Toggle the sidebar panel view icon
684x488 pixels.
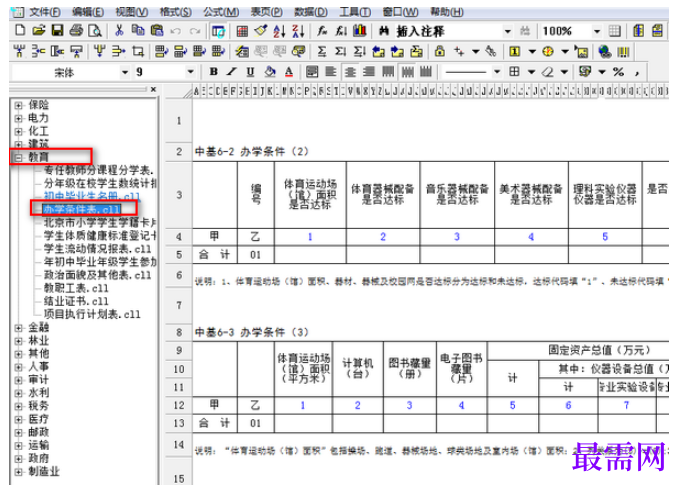[x=218, y=31]
